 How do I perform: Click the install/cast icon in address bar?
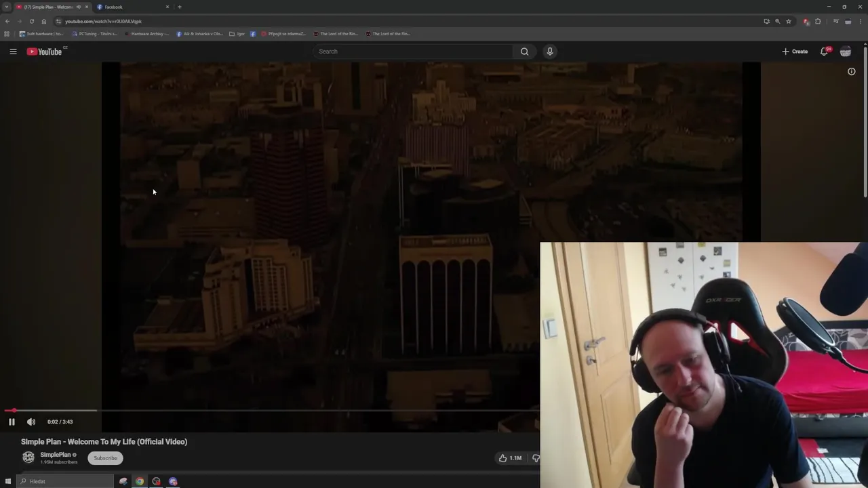tap(766, 21)
